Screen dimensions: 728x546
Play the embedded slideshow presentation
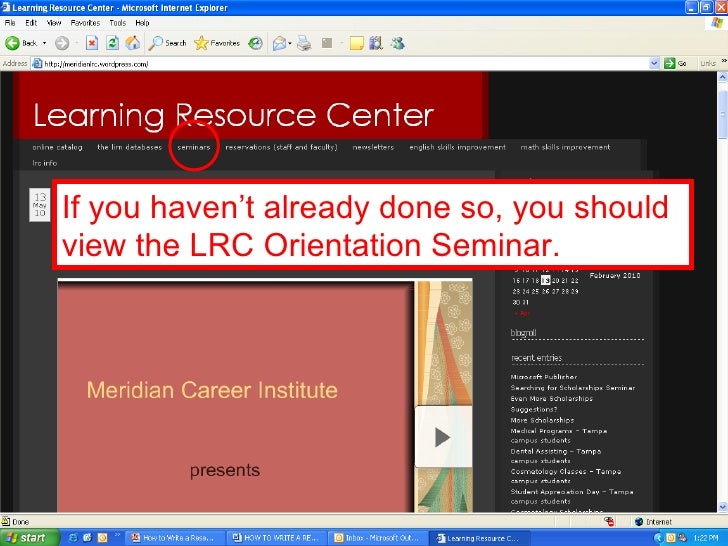point(443,437)
